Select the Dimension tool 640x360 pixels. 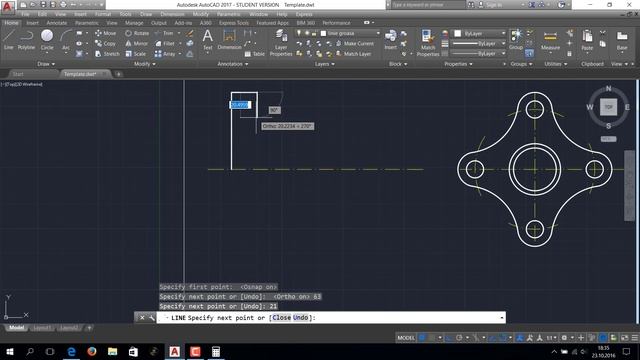click(x=229, y=40)
